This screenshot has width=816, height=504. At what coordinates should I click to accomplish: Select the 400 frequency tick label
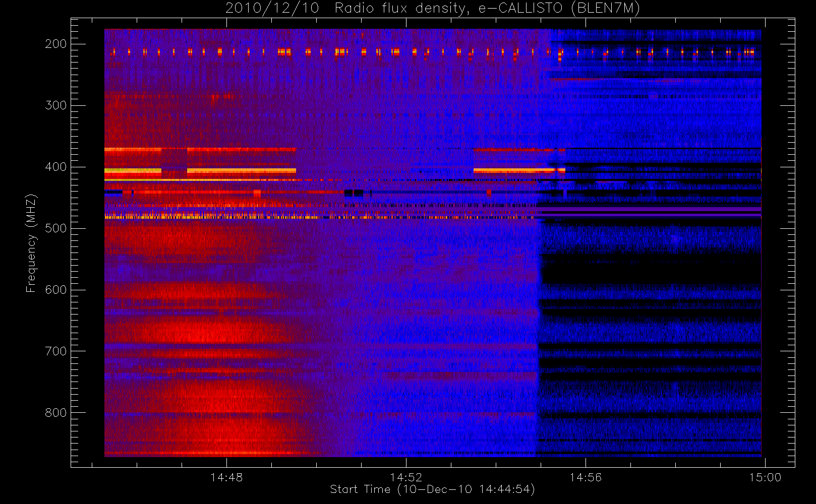(x=55, y=167)
